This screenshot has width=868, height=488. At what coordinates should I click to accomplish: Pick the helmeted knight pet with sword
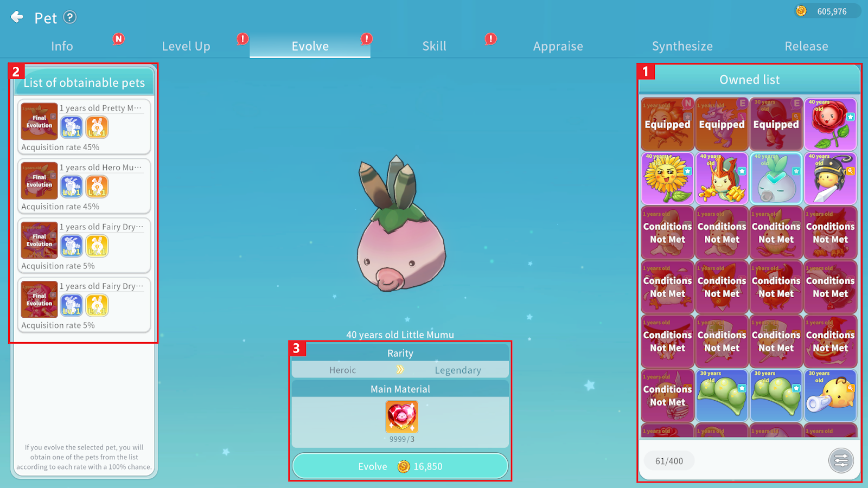pyautogui.click(x=830, y=178)
